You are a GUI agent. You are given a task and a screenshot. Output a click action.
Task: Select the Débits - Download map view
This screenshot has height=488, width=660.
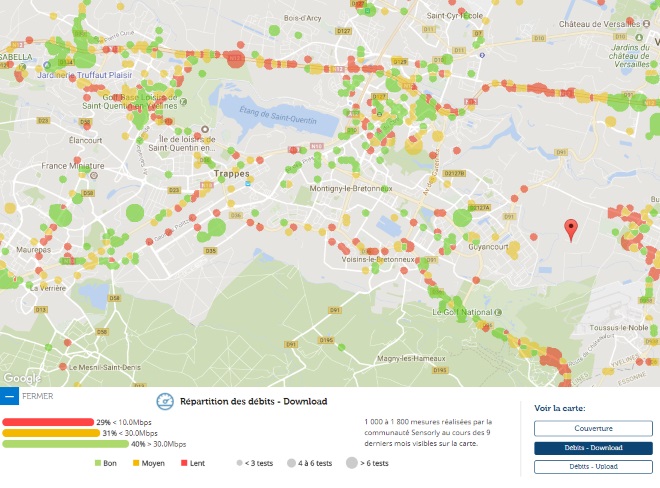pos(593,448)
